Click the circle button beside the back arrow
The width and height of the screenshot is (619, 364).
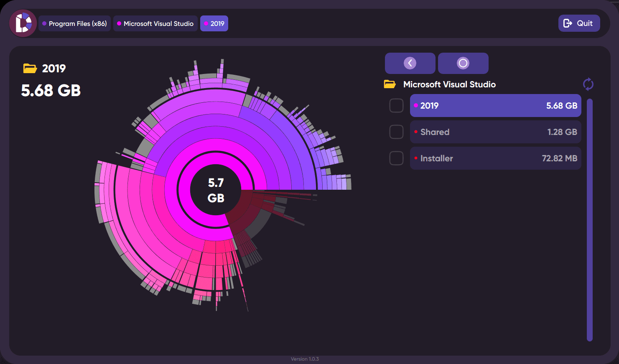click(463, 63)
